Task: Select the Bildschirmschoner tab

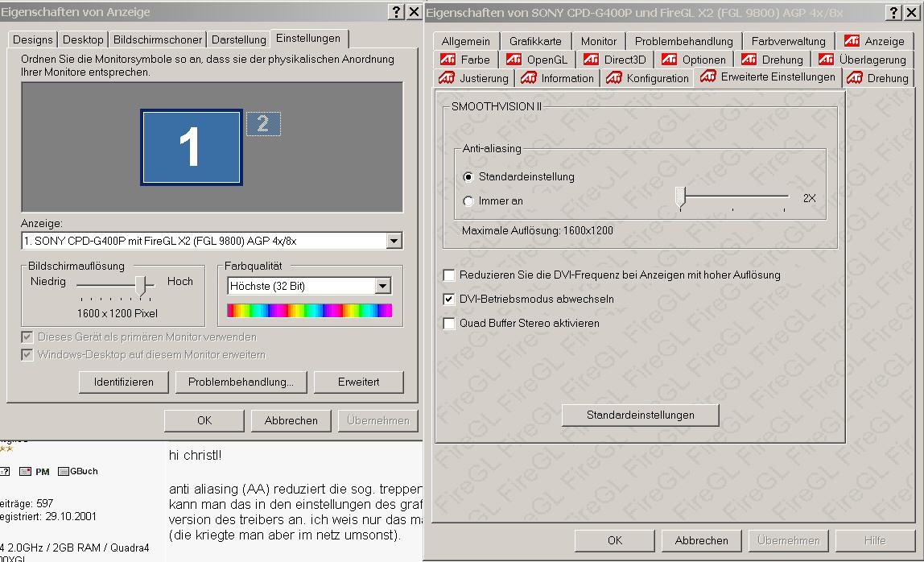Action: click(157, 39)
